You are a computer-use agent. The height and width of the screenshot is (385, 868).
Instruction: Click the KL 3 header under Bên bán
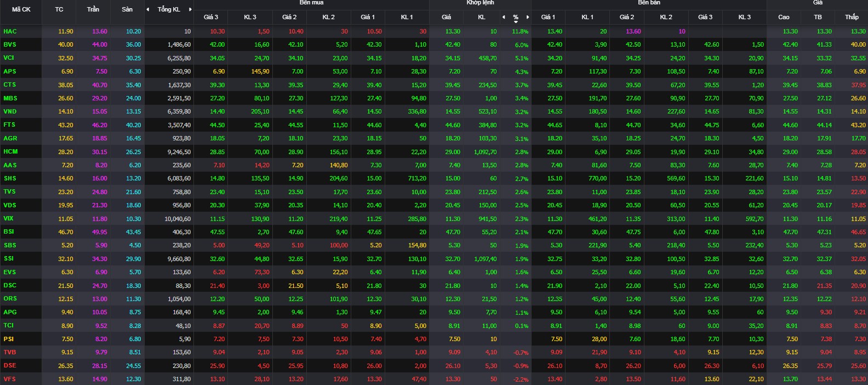pos(744,17)
